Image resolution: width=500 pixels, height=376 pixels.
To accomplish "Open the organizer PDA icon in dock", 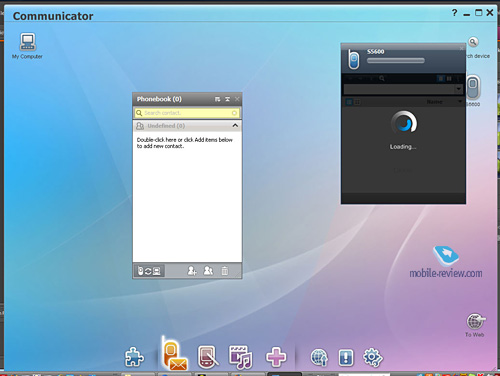I will click(x=208, y=357).
